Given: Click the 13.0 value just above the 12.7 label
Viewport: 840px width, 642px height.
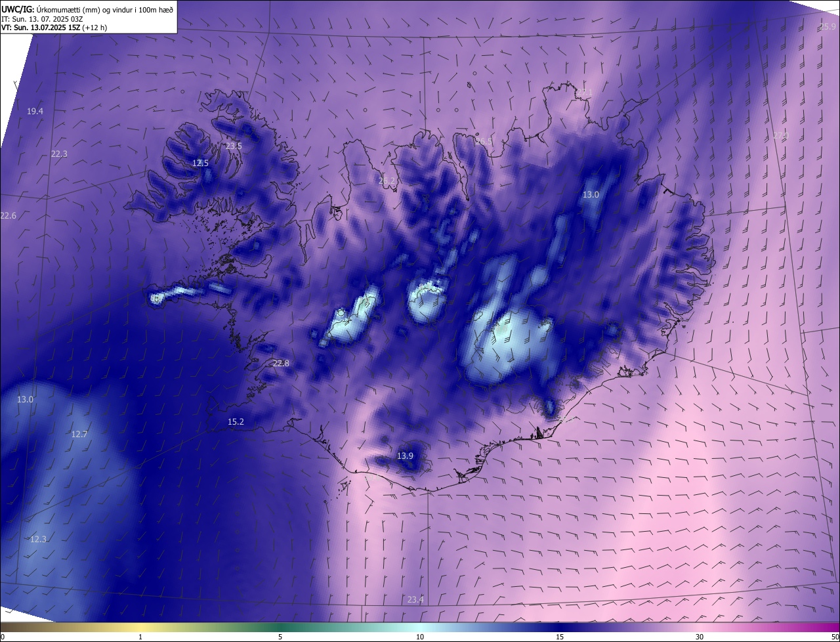Looking at the screenshot, I should (25, 399).
